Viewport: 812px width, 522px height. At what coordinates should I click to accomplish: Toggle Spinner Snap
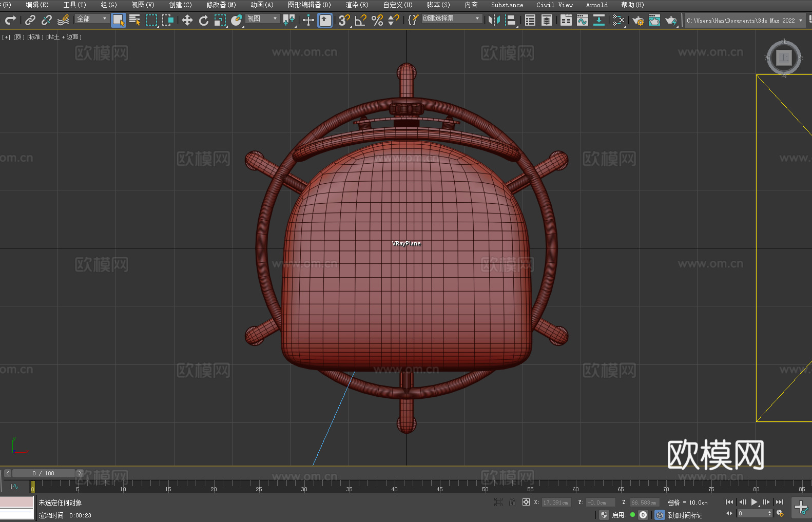394,20
